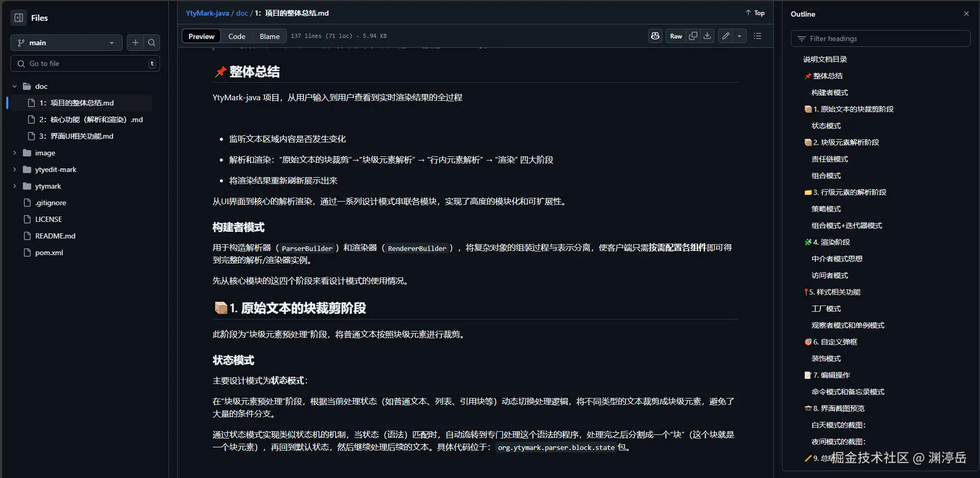The image size is (980, 478).
Task: Jump to 整体总结 outline heading
Action: coord(824,76)
